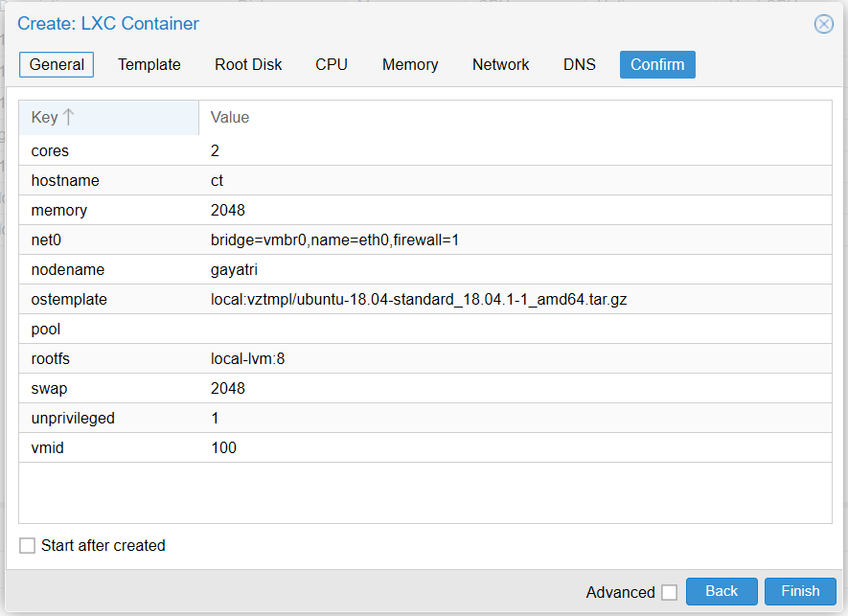Click Finish to create the container
The width and height of the screenshot is (848, 616).
point(800,591)
